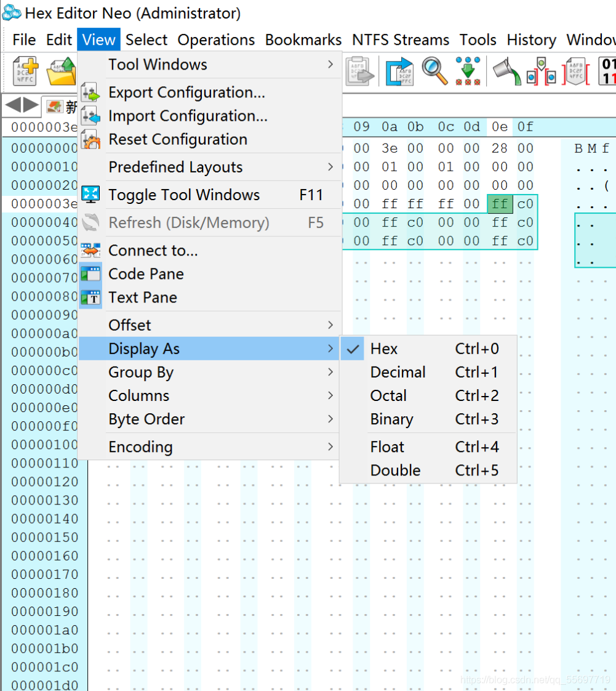
Task: Close the open View menu
Action: tap(98, 39)
